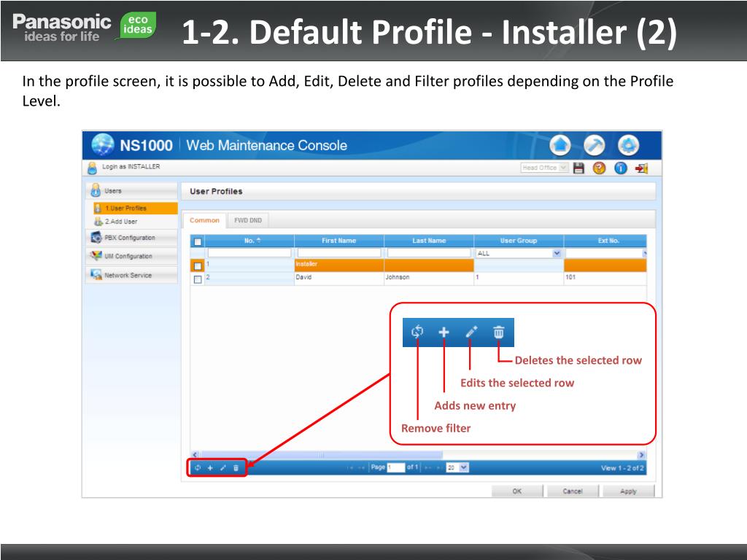Click the Remove filter icon in bottom toolbar
Viewport: 747px width, 560px height.
click(x=198, y=467)
